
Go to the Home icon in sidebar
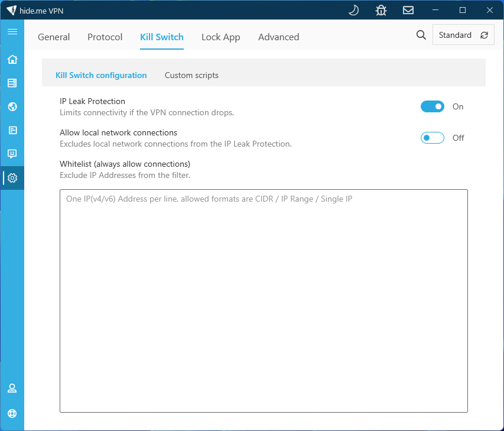tap(12, 60)
